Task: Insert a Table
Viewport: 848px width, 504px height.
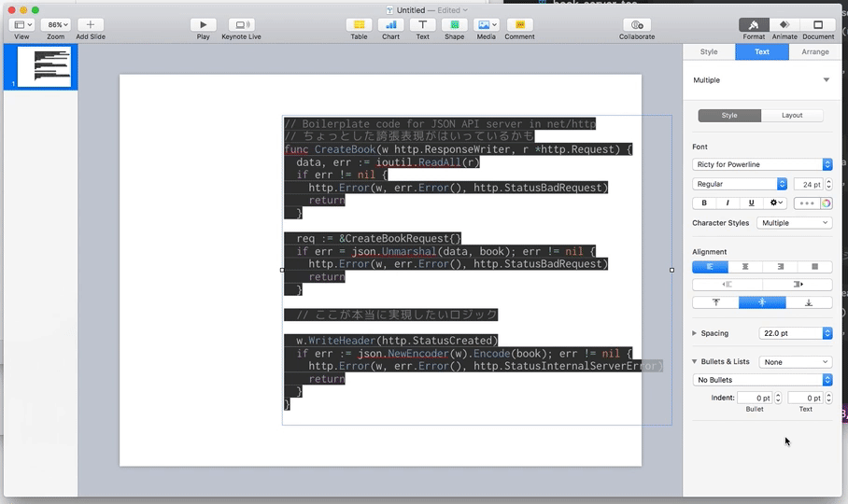Action: coord(359,24)
